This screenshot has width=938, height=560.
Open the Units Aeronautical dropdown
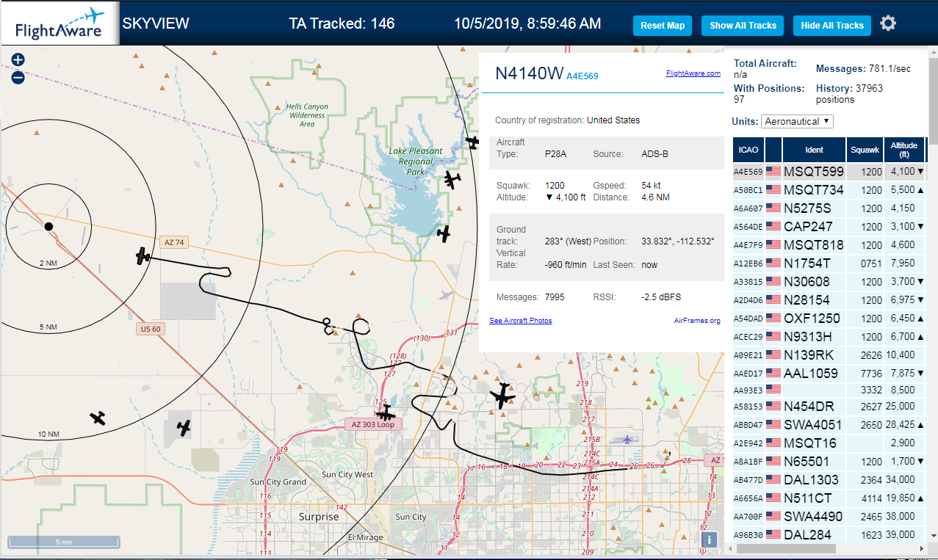point(797,121)
